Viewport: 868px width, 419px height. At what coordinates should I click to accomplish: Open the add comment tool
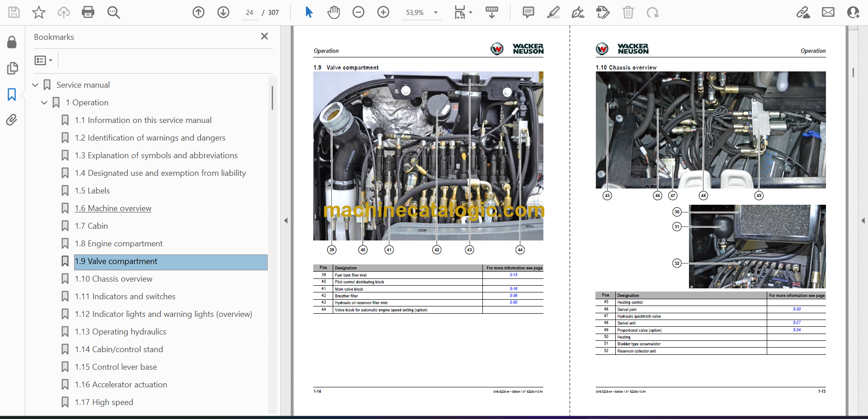(528, 12)
